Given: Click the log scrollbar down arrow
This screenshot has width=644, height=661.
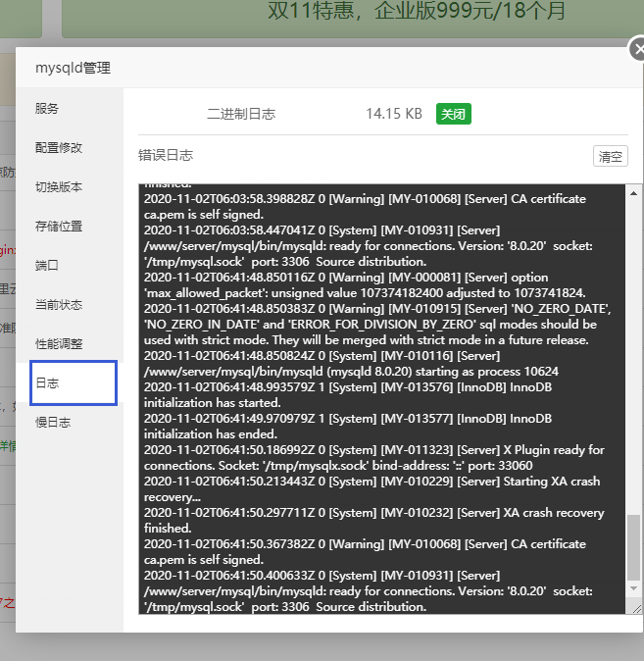Looking at the screenshot, I should [x=633, y=588].
